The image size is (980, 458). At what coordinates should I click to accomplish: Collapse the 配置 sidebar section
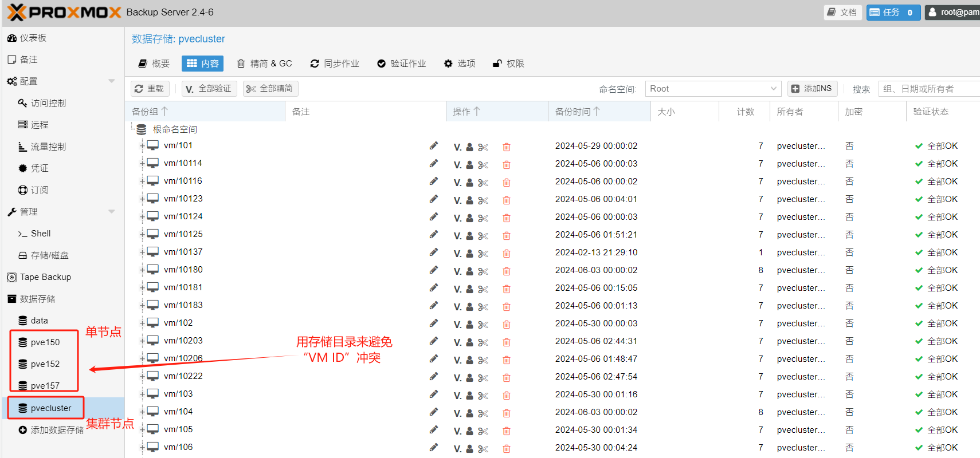pos(112,81)
